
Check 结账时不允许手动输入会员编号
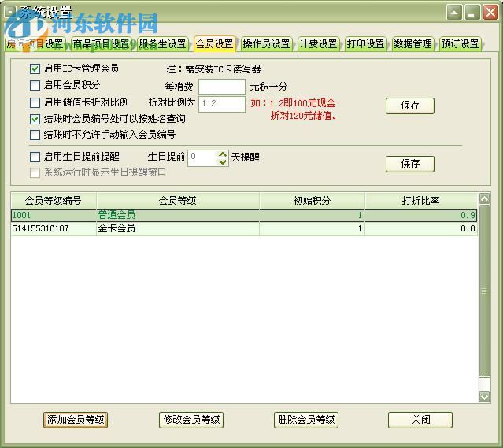pyautogui.click(x=35, y=135)
